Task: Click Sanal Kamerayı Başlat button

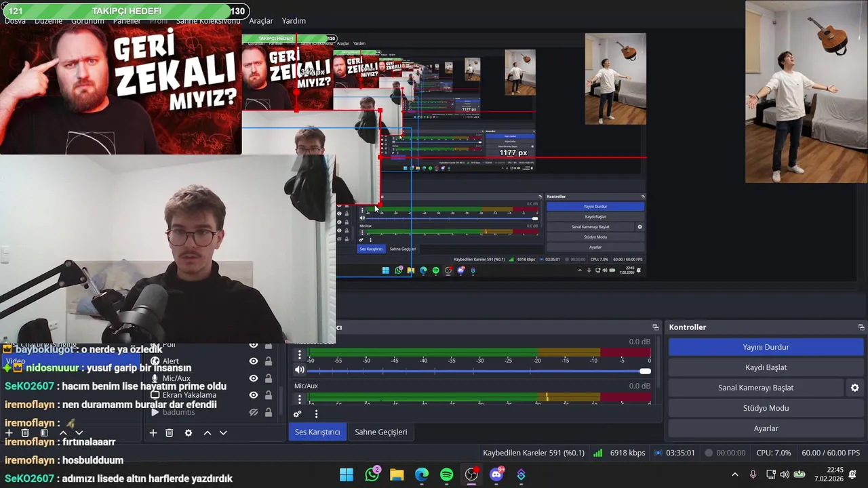Action: point(755,388)
